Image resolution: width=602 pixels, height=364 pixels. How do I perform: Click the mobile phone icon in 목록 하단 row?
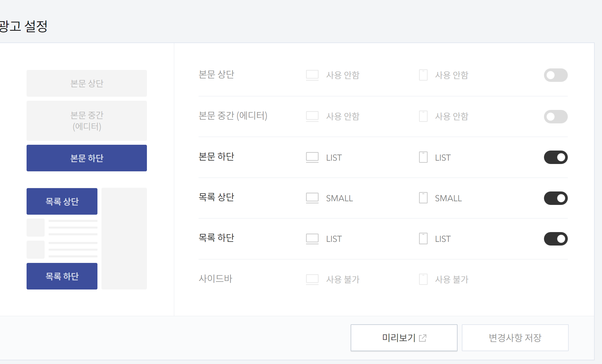423,238
